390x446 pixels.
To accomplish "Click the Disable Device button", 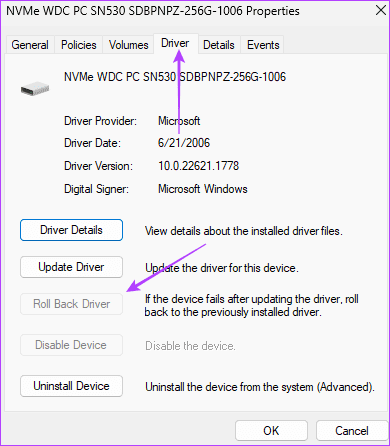I will 71,345.
